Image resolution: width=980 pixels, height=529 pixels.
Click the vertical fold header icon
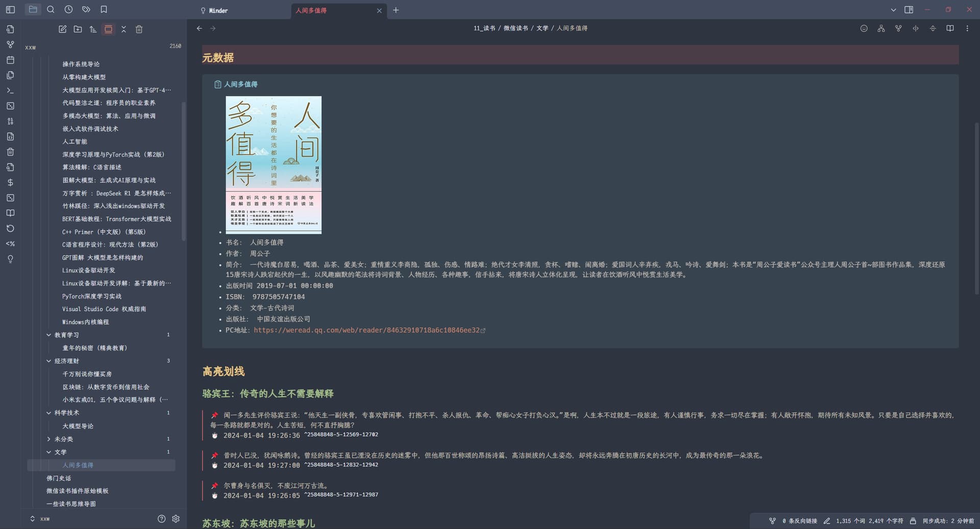[933, 28]
